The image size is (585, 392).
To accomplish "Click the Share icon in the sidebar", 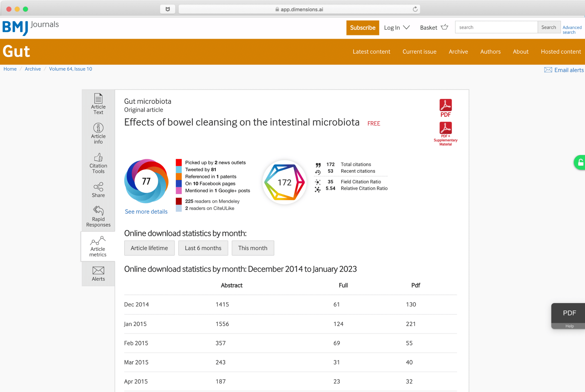I will point(98,187).
